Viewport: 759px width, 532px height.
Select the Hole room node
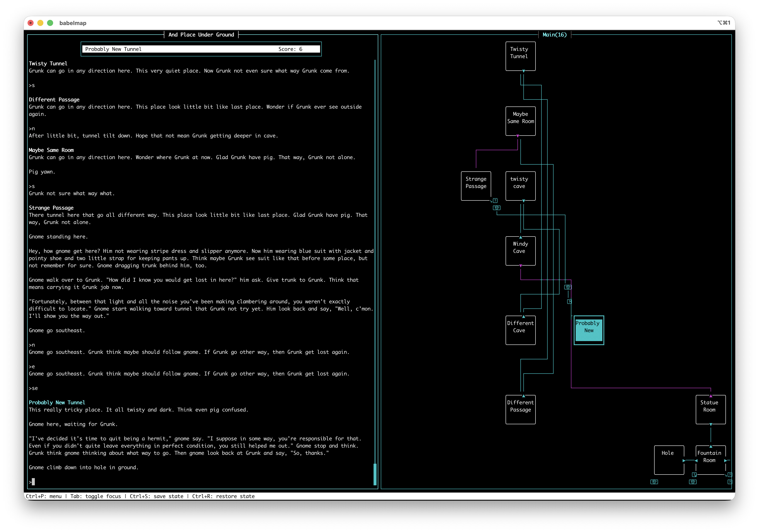[x=669, y=460]
